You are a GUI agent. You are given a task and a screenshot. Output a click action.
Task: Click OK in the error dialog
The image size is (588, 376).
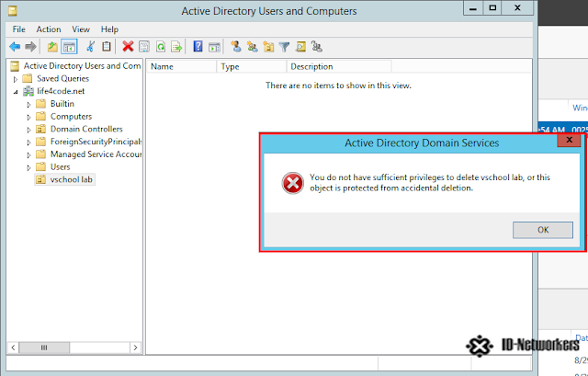tap(543, 230)
